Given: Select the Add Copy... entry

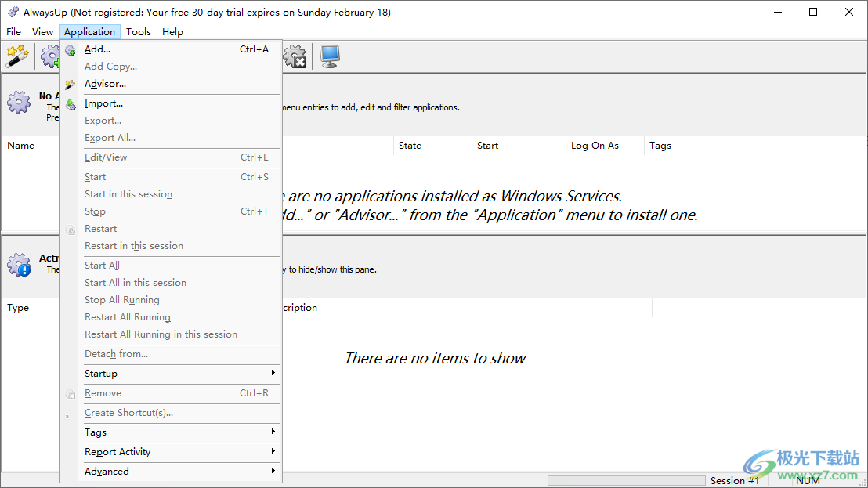Looking at the screenshot, I should coord(171,67).
